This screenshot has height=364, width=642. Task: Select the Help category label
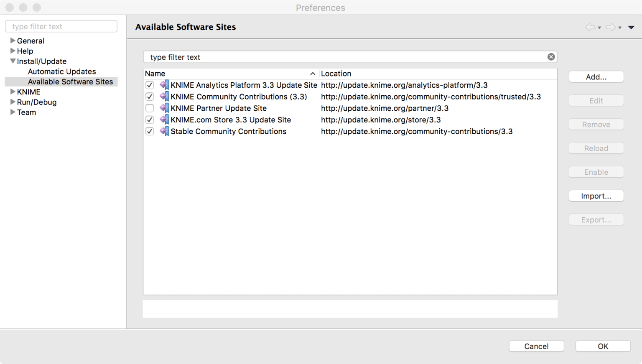point(25,51)
